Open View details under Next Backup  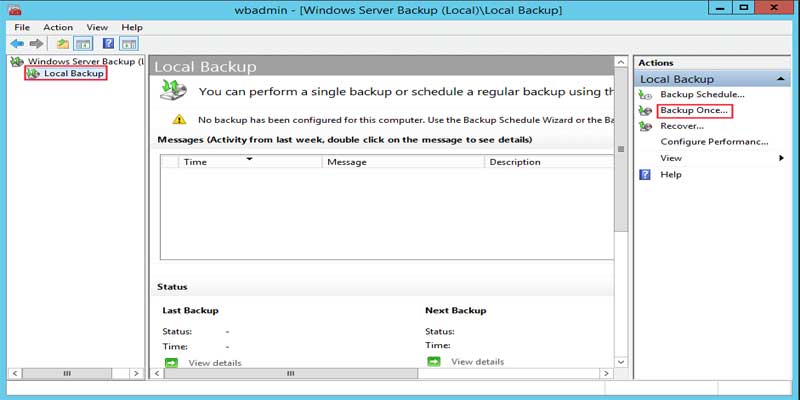tap(477, 361)
